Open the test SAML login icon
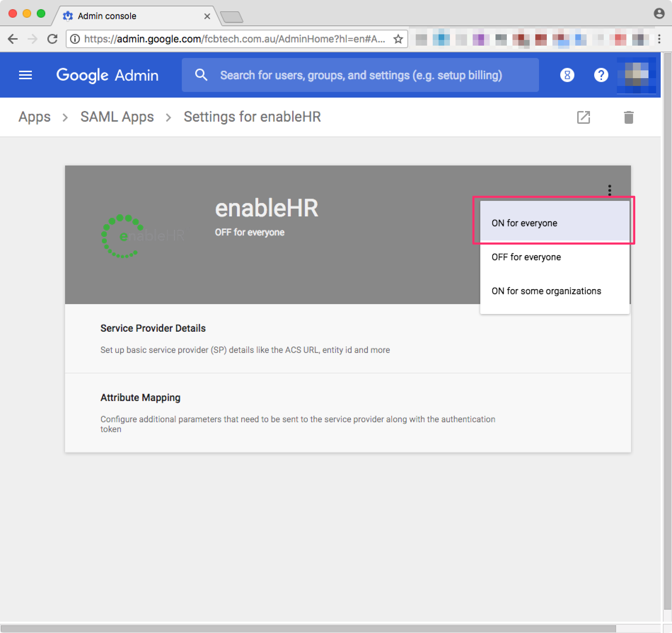 pyautogui.click(x=584, y=117)
